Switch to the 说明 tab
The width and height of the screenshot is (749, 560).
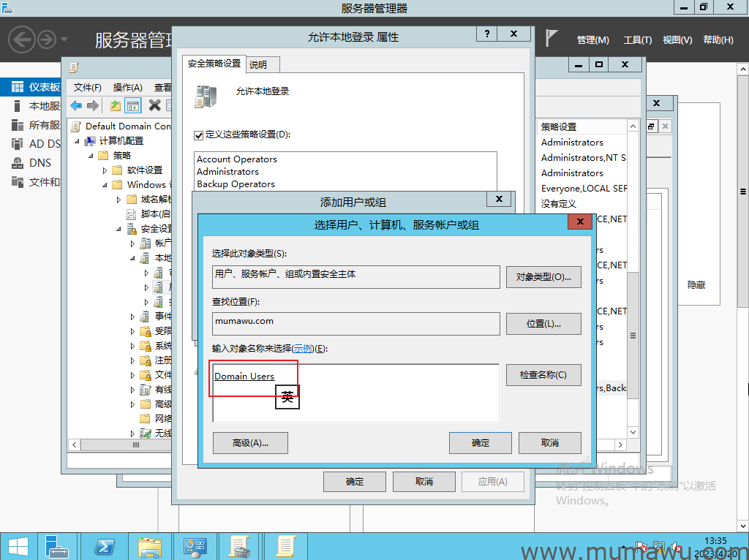258,64
